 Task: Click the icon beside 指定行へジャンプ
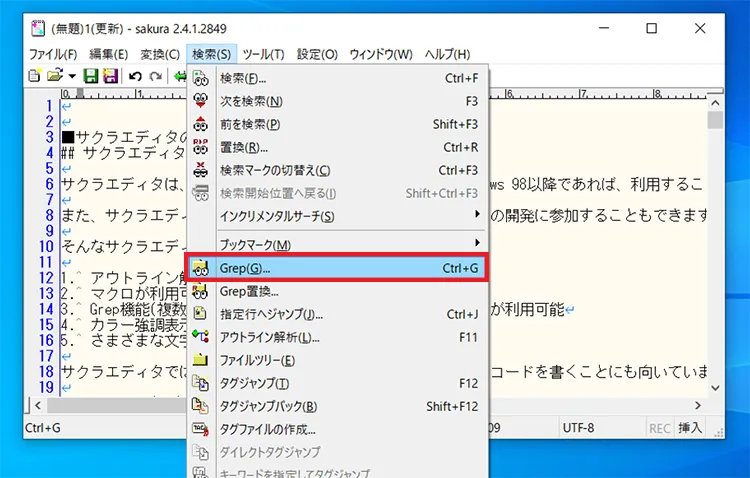(x=200, y=314)
